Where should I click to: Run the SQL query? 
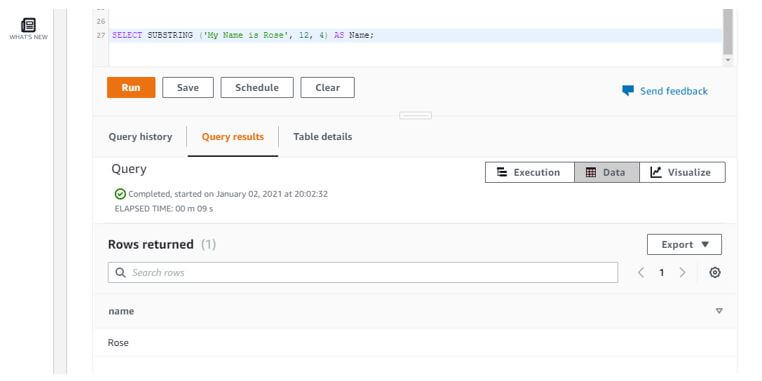point(131,87)
